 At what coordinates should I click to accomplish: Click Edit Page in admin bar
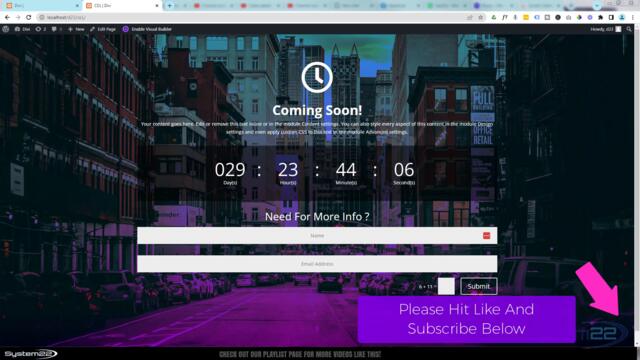(103, 29)
